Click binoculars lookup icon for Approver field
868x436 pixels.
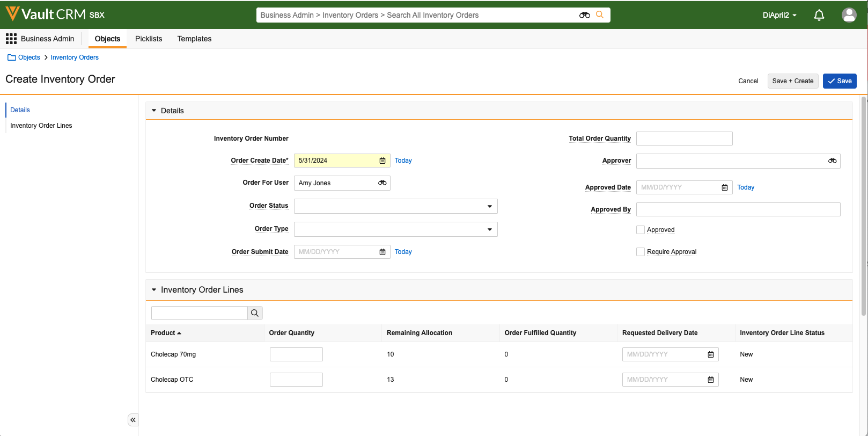tap(832, 161)
